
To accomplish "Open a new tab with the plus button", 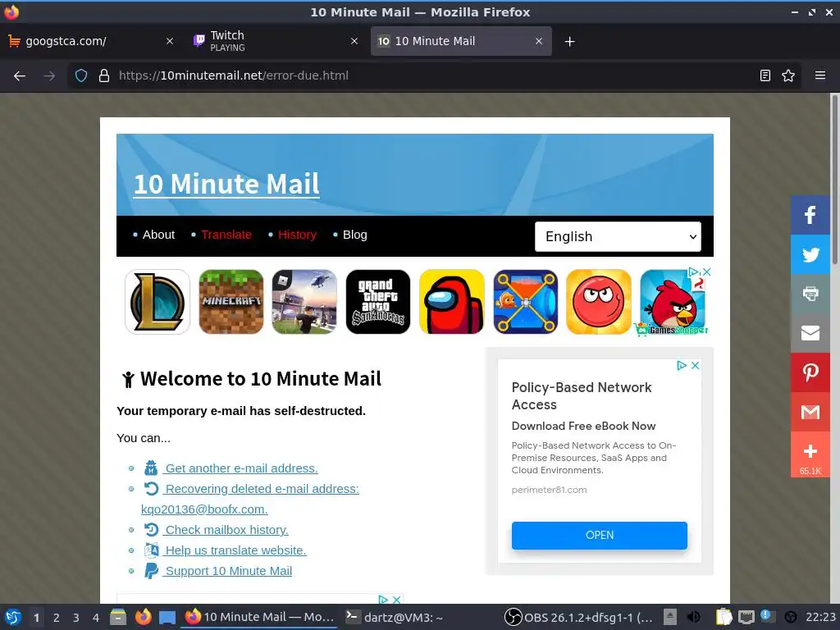I will [569, 41].
